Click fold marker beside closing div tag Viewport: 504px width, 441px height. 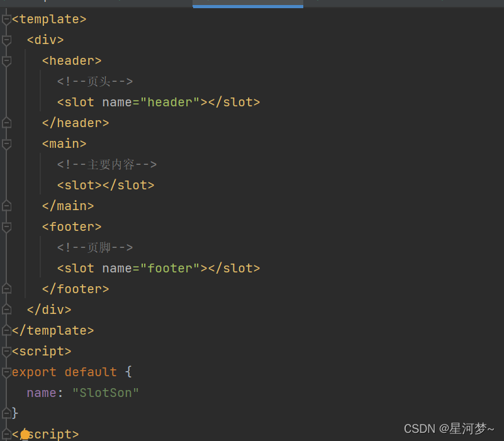[6, 310]
